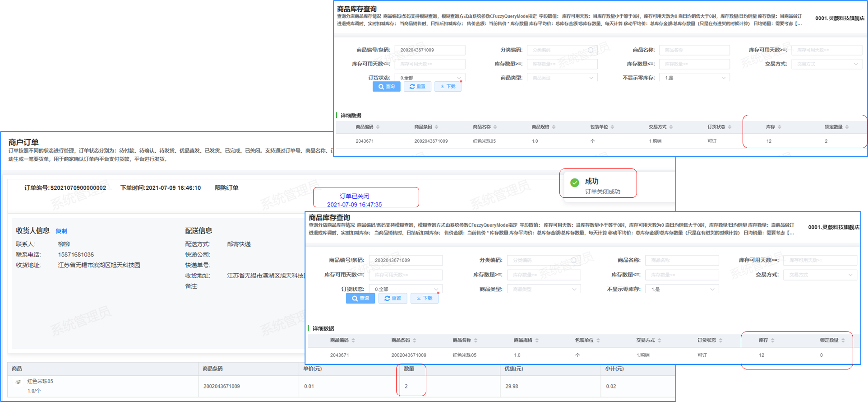Click 商品名称 sort icon in upper inventory window
The width and height of the screenshot is (868, 402).
click(x=495, y=127)
